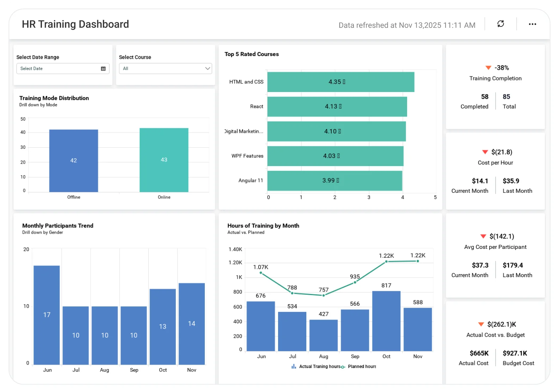This screenshot has width=559, height=392.
Task: Click the HR Training Dashboard title
Action: point(75,24)
